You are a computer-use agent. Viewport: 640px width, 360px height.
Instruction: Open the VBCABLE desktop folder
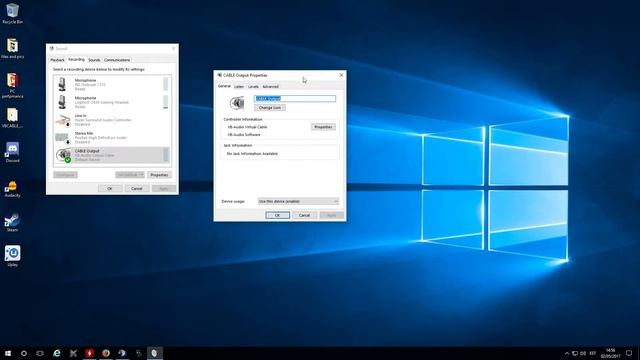[12, 118]
